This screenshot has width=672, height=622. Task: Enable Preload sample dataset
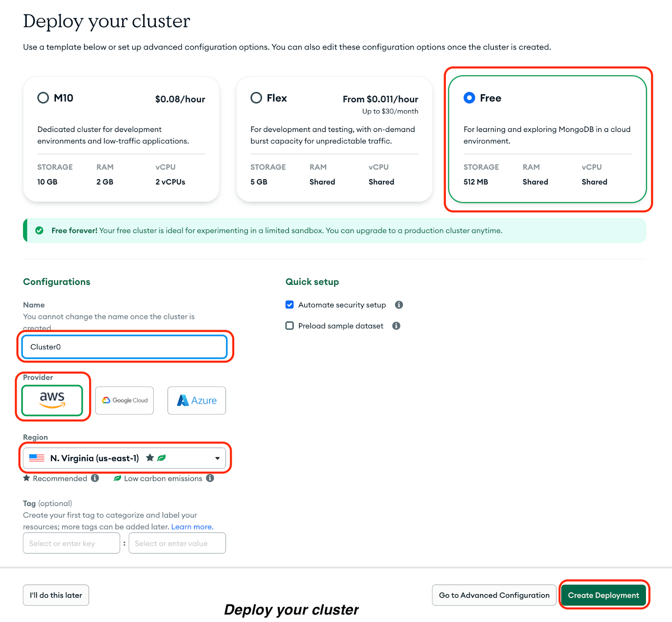(289, 326)
